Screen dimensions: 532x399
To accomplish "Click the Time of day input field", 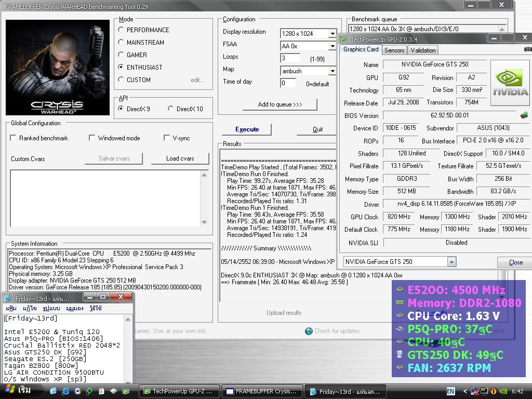I will (288, 83).
